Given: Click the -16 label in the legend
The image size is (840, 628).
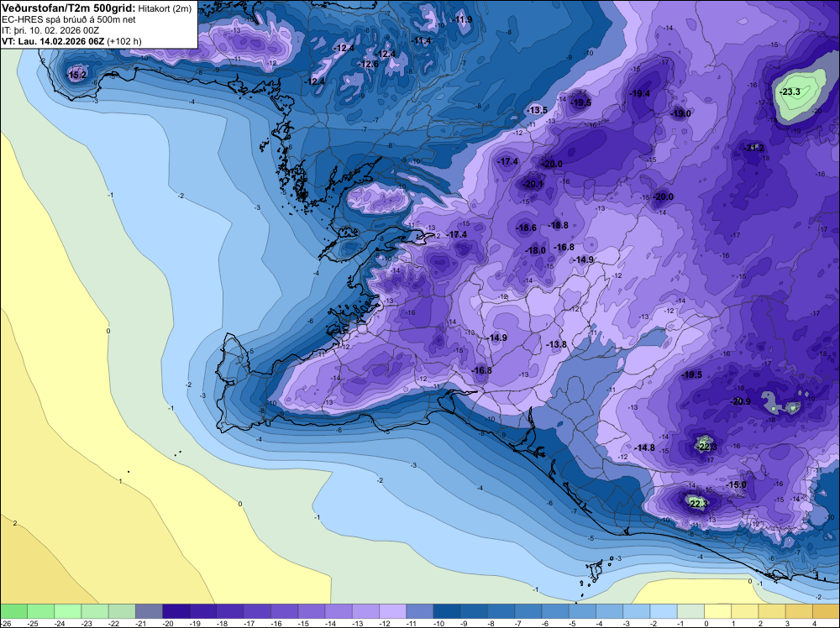Looking at the screenshot, I should [276, 623].
